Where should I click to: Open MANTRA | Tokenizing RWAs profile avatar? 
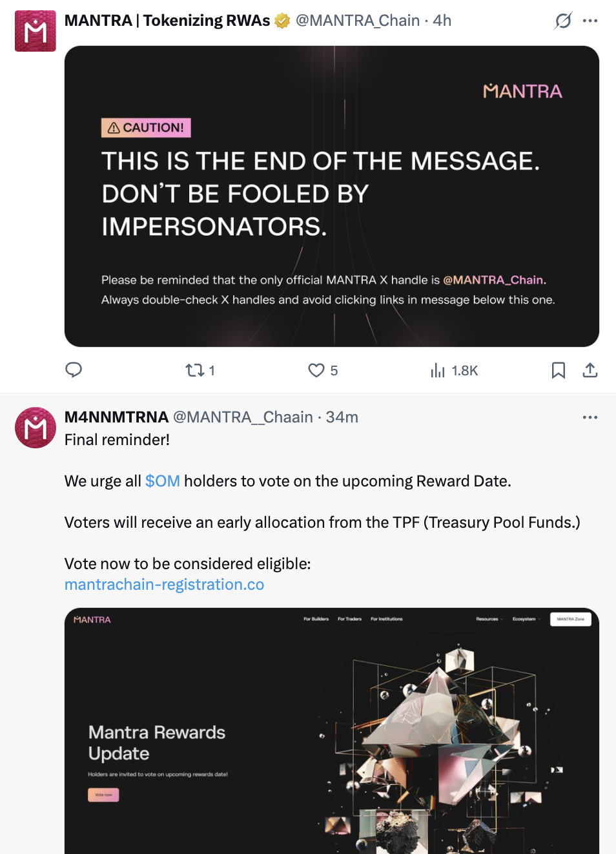(36, 31)
